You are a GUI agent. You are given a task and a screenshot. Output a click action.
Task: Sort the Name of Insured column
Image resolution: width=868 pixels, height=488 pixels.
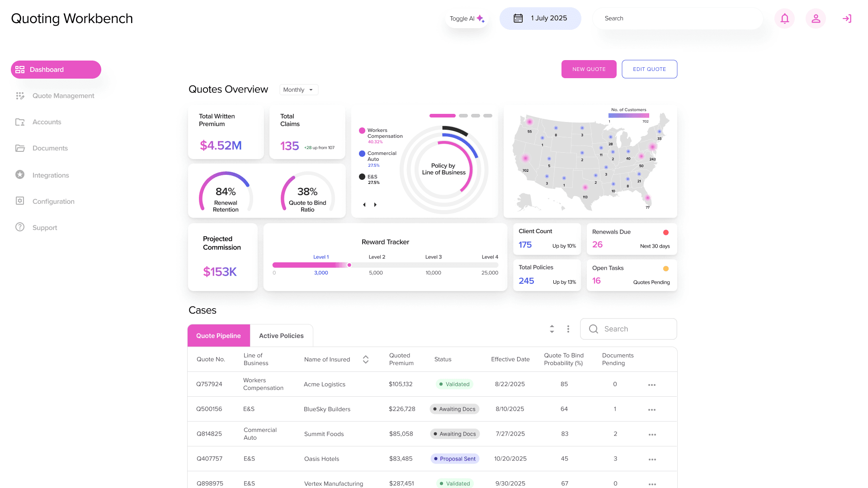click(x=366, y=359)
